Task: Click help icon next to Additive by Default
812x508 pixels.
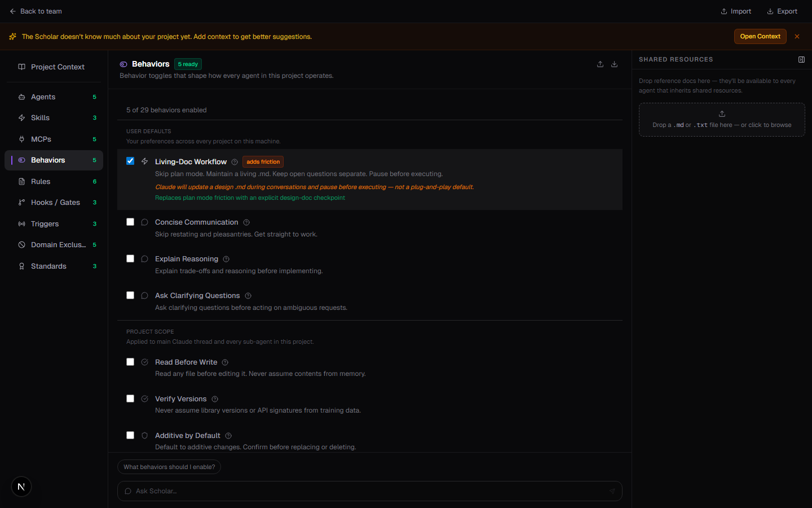Action: (228, 436)
